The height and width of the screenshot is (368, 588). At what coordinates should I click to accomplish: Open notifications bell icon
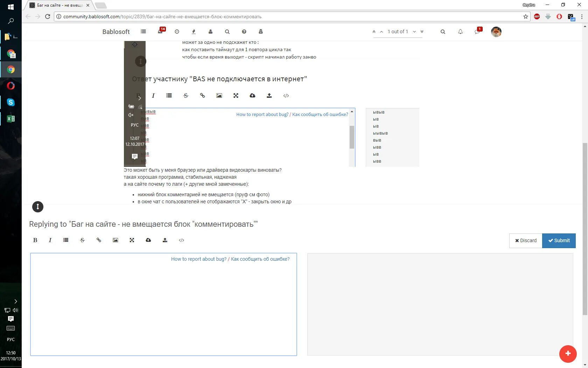point(460,32)
